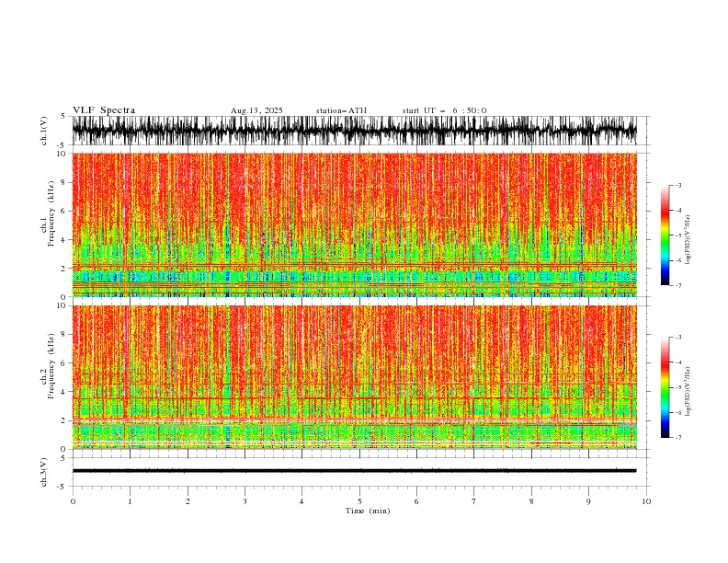This screenshot has height=563, width=728.
Task: Click the flat ch.3 voltage trace
Action: click(x=354, y=471)
